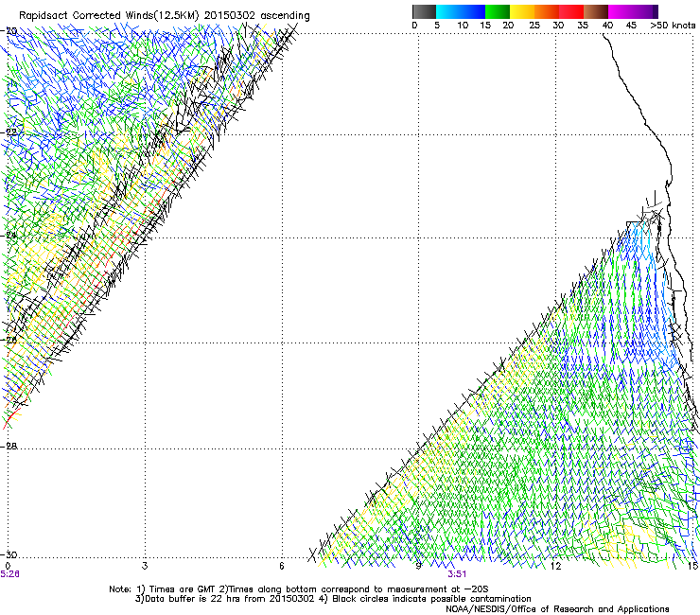Click longitude label '12' on bottom axis
The width and height of the screenshot is (700, 615).
[x=555, y=566]
